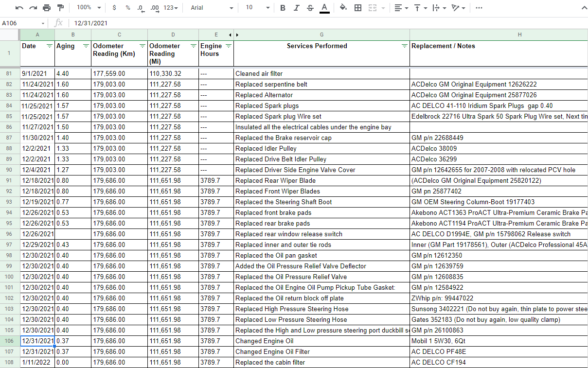This screenshot has width=588, height=368.
Task: Select 'AC DELCO CF194' cell
Action: pos(499,362)
